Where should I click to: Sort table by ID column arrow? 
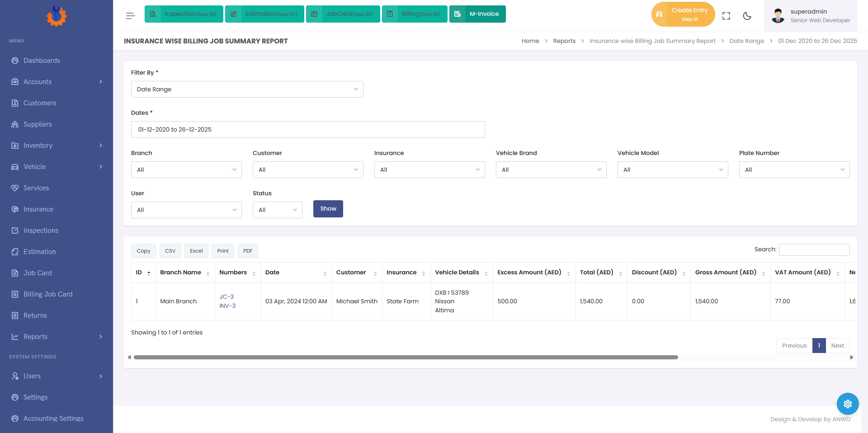[149, 273]
